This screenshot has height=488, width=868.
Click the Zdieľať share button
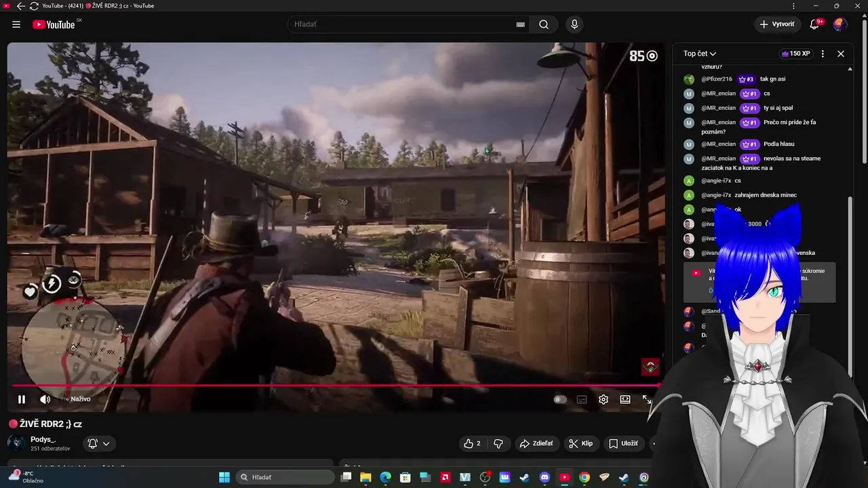[x=536, y=443]
